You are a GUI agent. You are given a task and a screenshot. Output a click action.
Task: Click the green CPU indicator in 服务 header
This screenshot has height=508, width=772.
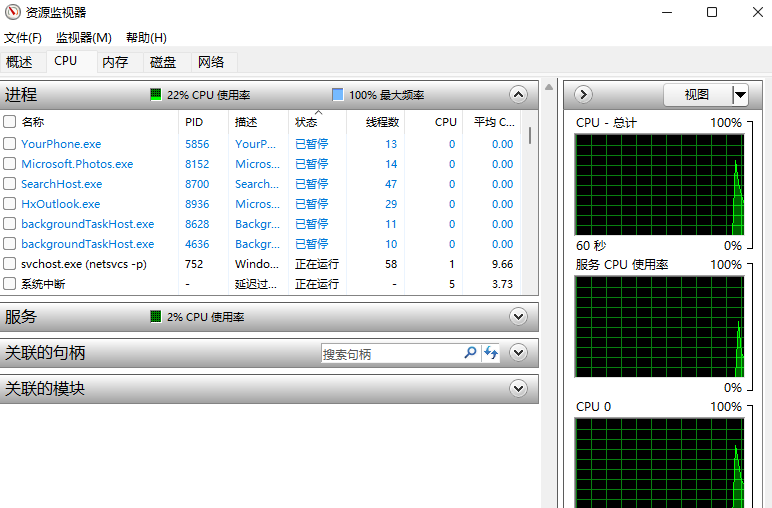point(156,317)
